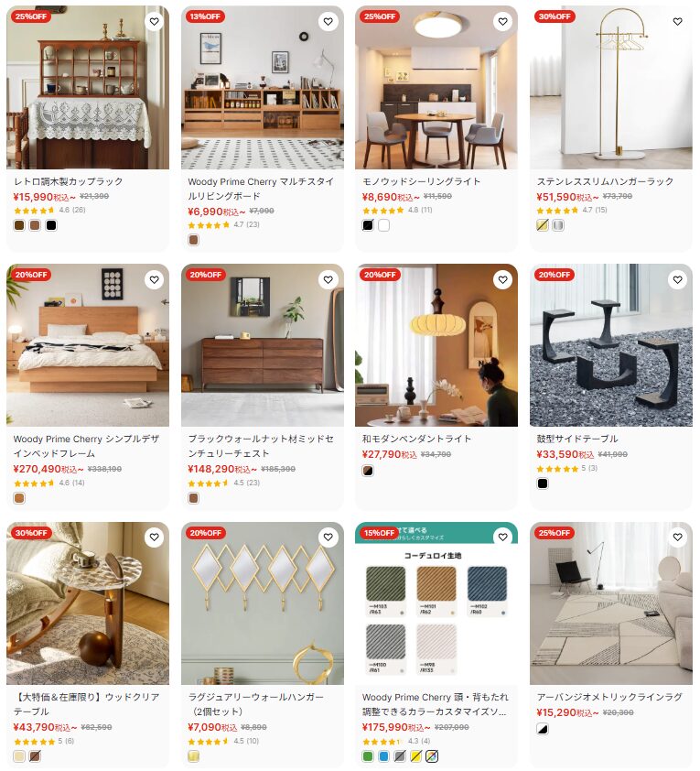The height and width of the screenshot is (771, 700).
Task: Select blue swatch for Woody Prime Cherry sofa
Action: click(383, 756)
